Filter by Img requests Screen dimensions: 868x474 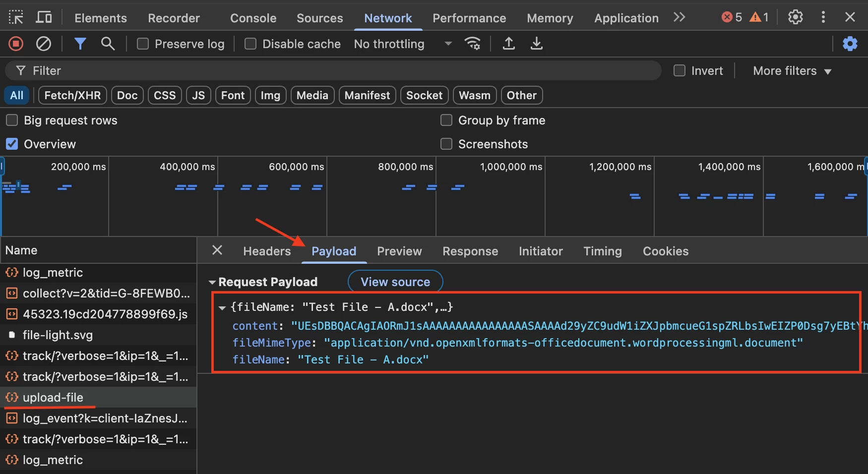270,95
